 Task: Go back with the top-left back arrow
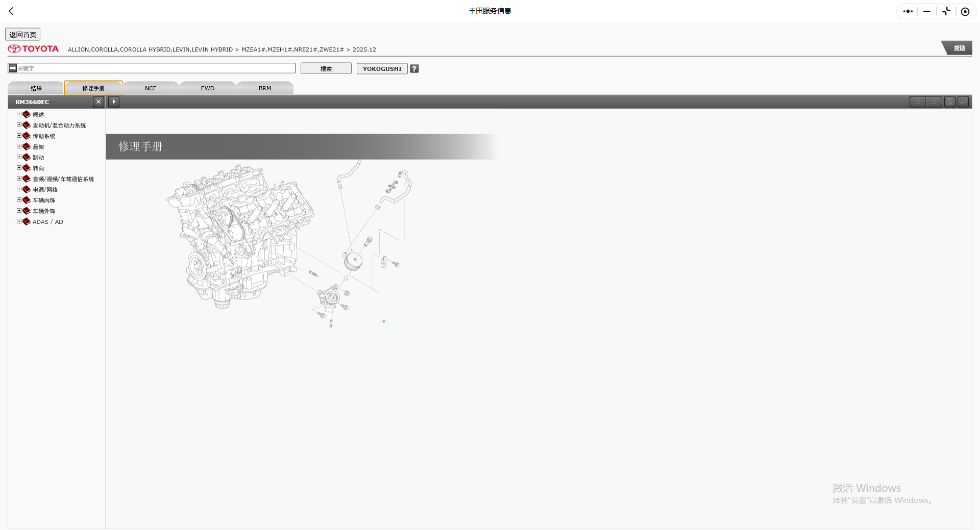(11, 11)
